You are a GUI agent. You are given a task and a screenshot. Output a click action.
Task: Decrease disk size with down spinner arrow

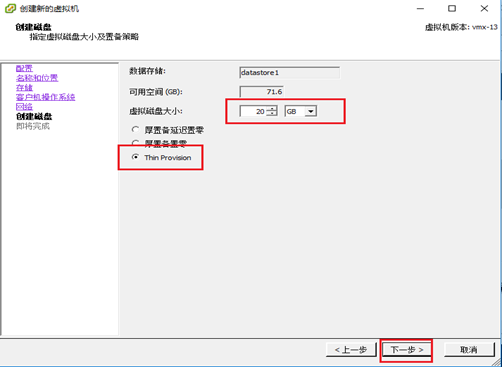(x=272, y=114)
